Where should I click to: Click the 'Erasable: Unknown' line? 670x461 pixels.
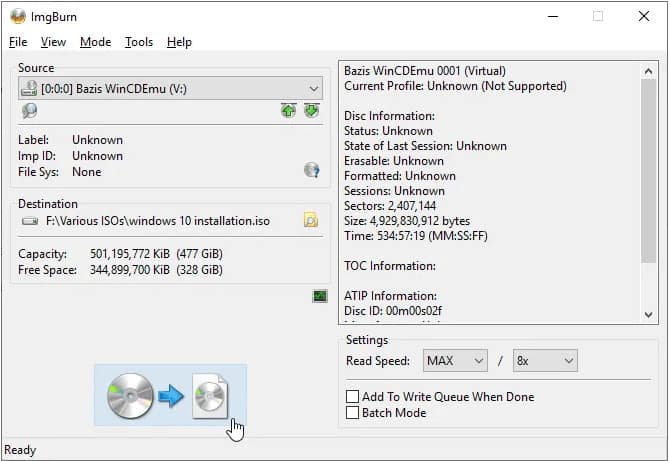(x=394, y=161)
